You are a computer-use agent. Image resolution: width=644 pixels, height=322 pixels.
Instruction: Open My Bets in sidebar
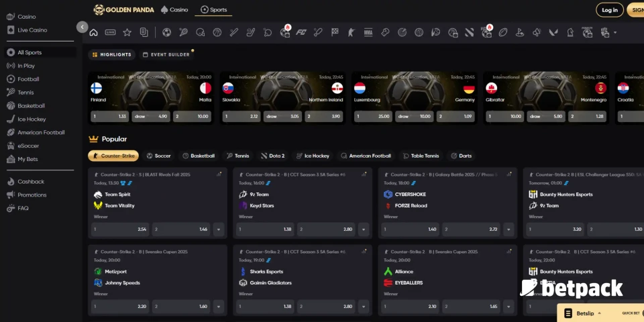[28, 159]
